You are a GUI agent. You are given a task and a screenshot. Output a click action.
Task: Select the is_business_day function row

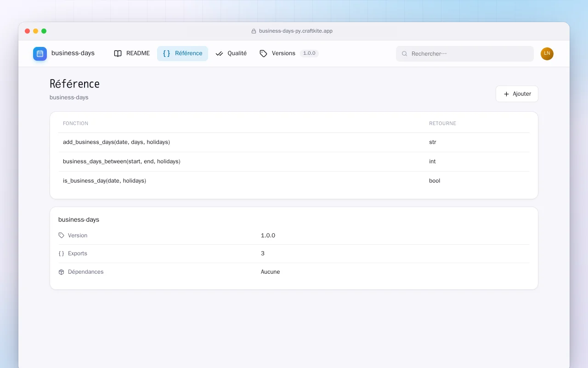[294, 181]
